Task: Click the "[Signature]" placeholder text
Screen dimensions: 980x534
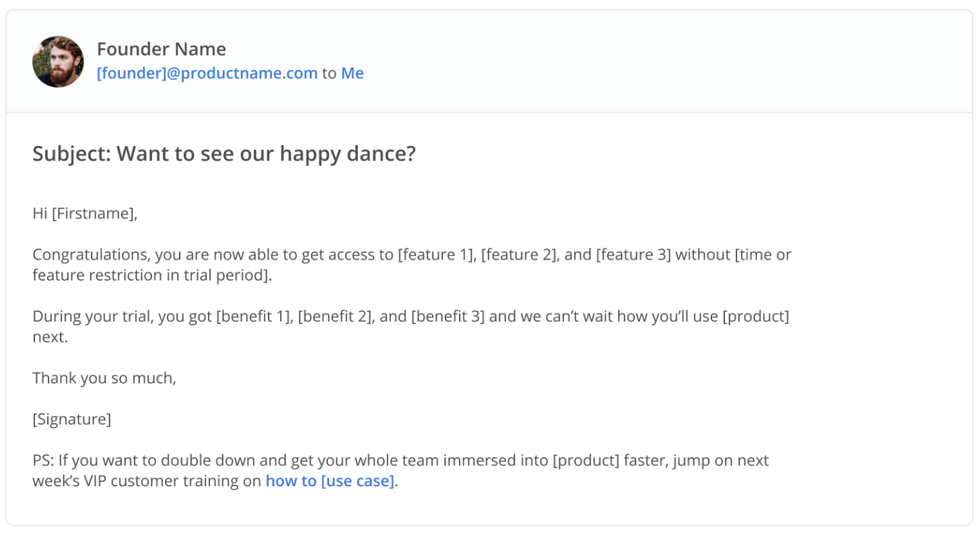Action: tap(72, 420)
